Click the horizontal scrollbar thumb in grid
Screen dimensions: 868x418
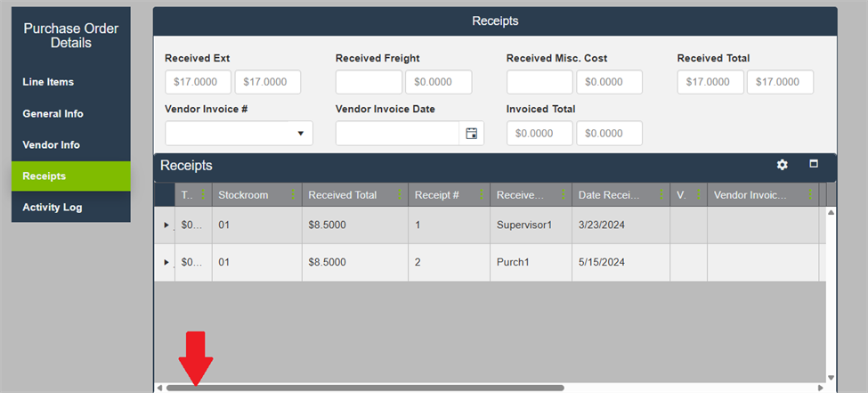coord(365,388)
